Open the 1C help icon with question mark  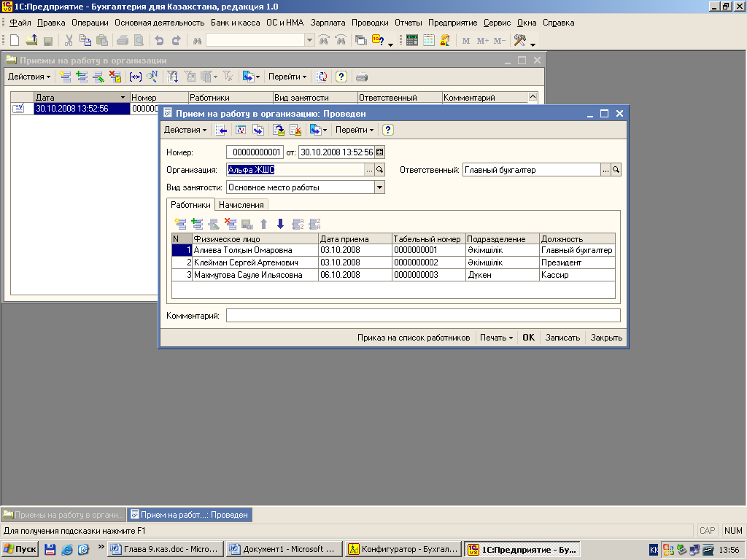point(379,41)
